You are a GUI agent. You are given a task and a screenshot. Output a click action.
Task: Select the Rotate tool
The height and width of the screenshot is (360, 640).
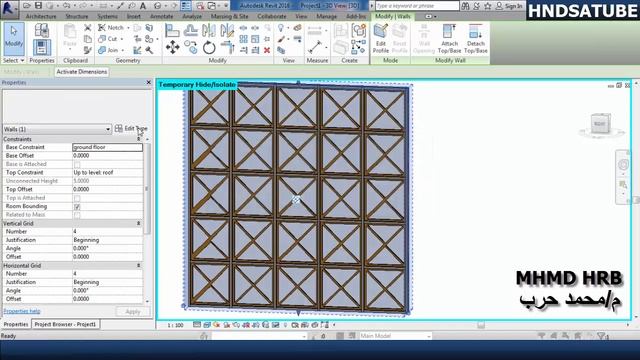coord(209,47)
